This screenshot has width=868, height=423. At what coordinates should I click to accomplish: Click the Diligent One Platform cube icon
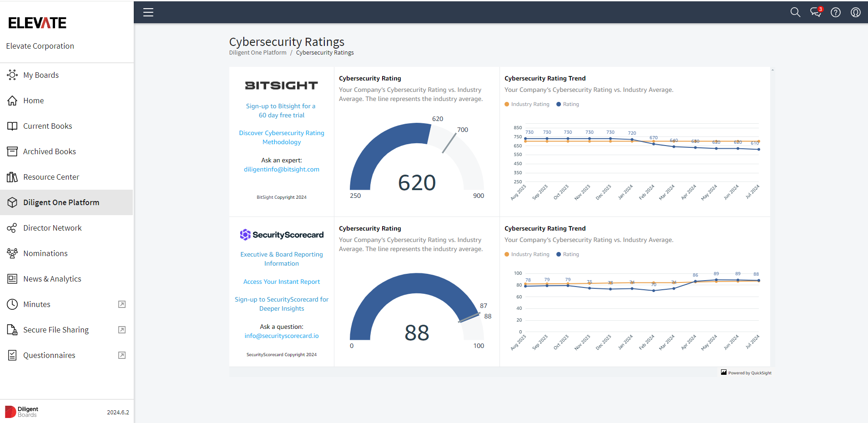click(12, 202)
